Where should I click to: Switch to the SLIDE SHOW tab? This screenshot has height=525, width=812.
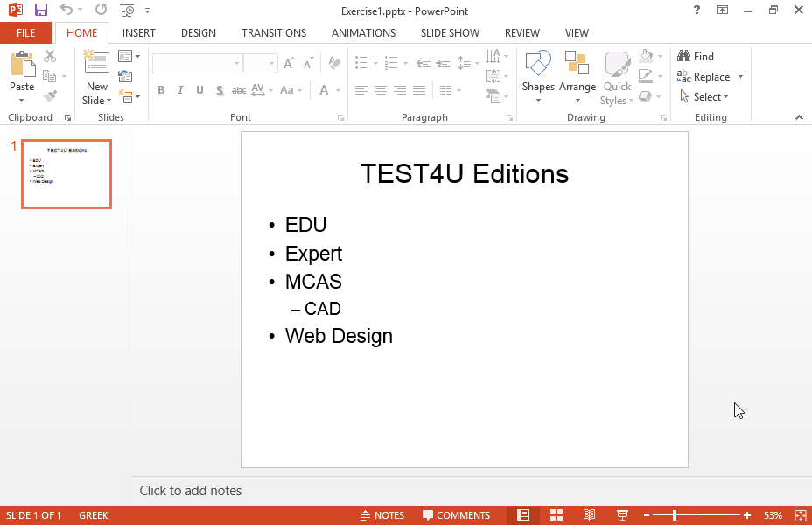point(450,33)
